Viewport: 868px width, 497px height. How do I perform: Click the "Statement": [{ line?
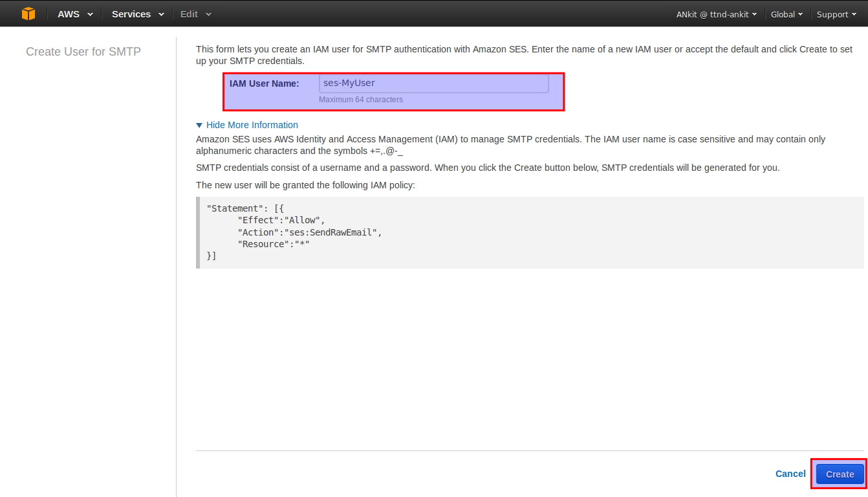coord(245,208)
